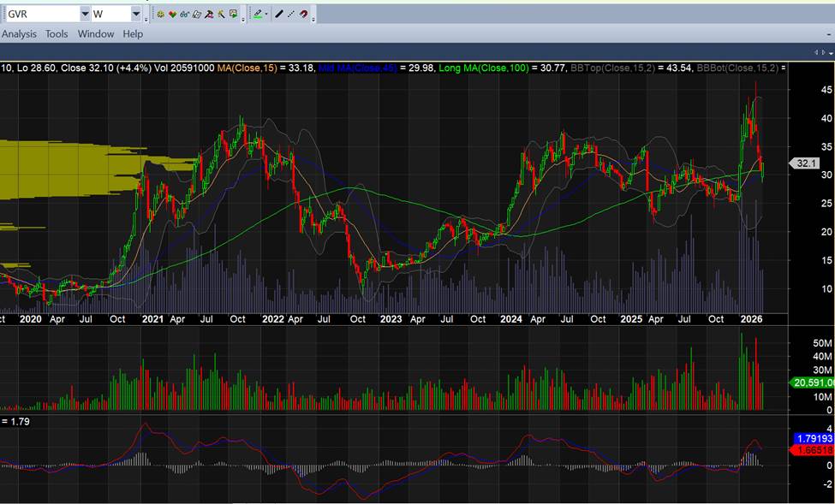Viewport: 835px width, 504px height.
Task: Click the magic wand toolbar icon
Action: 222,15
